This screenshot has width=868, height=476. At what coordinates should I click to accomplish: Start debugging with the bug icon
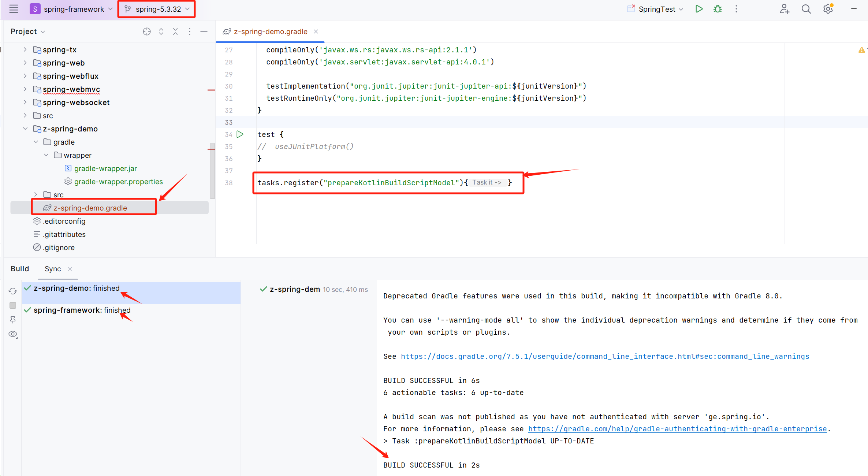718,9
